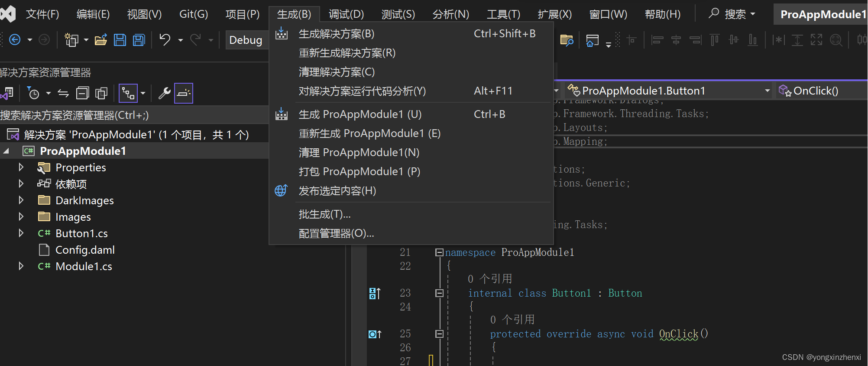Open the 扩展(X) menu
Screen dimensions: 868x366
(555, 14)
